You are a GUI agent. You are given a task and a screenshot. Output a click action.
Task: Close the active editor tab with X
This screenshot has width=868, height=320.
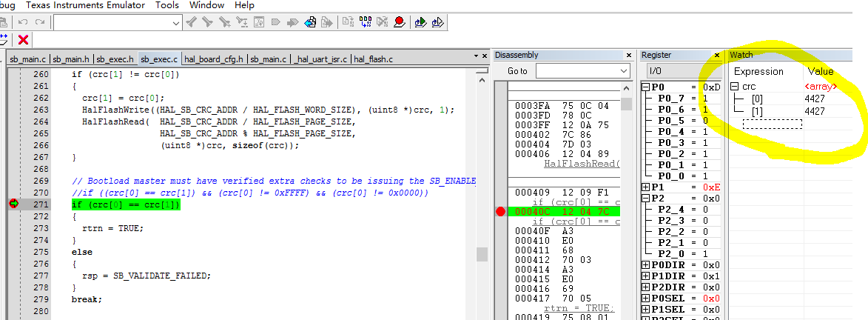click(x=484, y=56)
